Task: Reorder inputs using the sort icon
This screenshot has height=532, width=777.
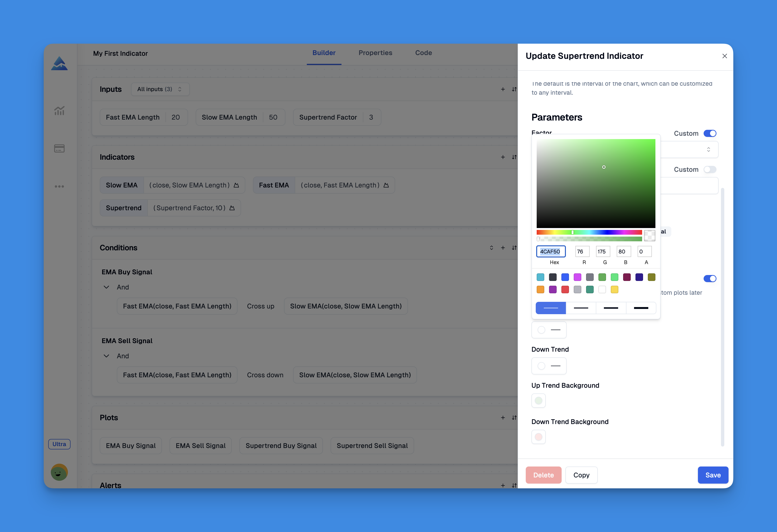Action: (x=514, y=89)
